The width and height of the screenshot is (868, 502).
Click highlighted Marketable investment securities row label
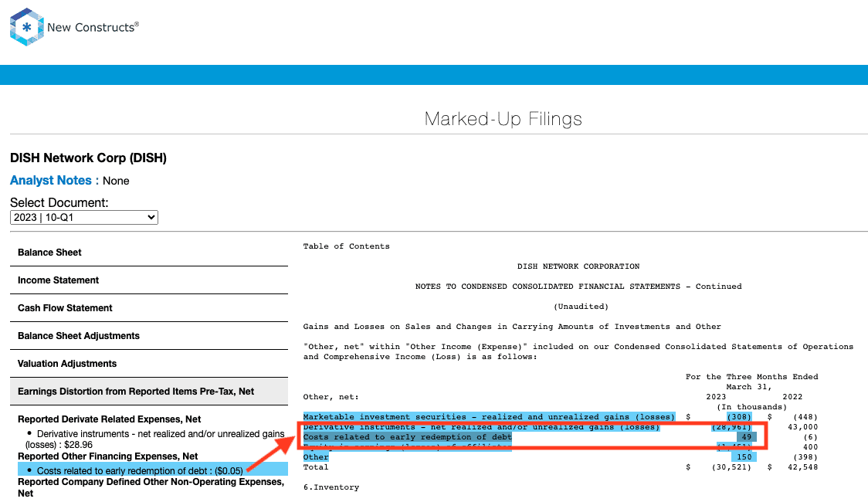coord(489,417)
